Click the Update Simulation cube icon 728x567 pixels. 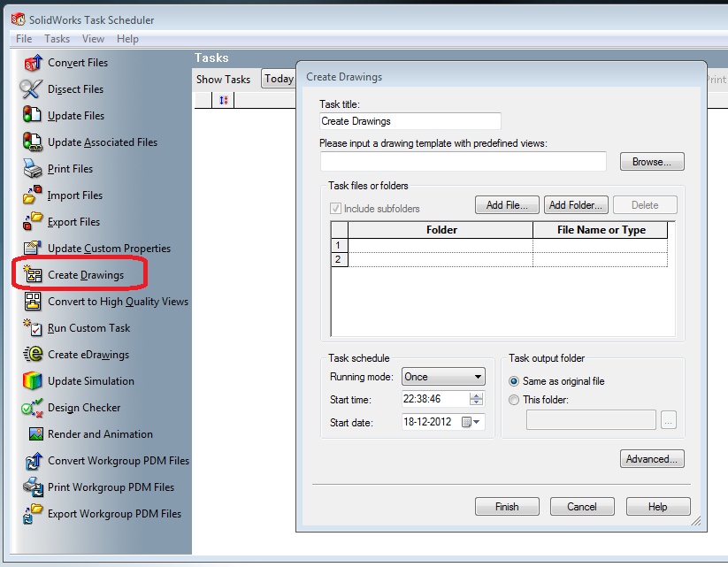pos(32,380)
